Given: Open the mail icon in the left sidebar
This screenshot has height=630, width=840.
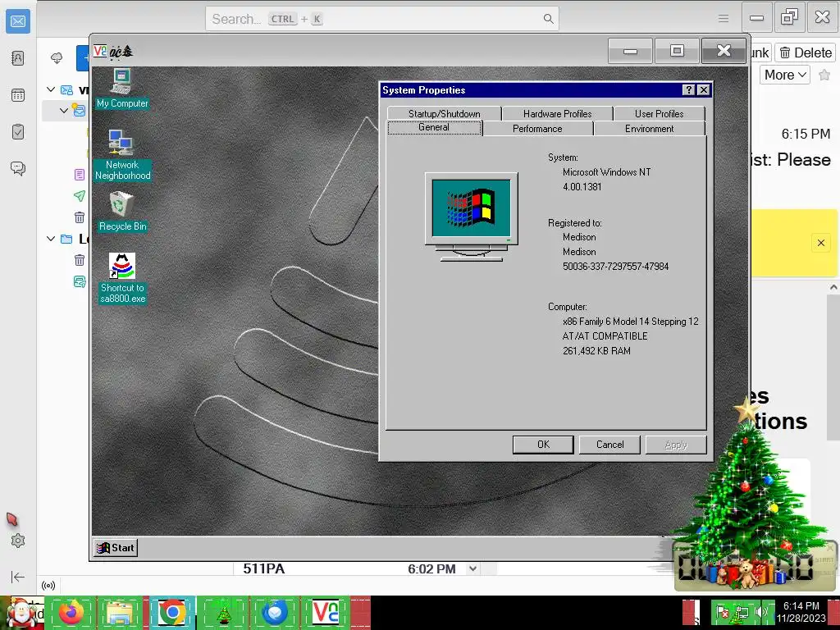Looking at the screenshot, I should pos(18,21).
